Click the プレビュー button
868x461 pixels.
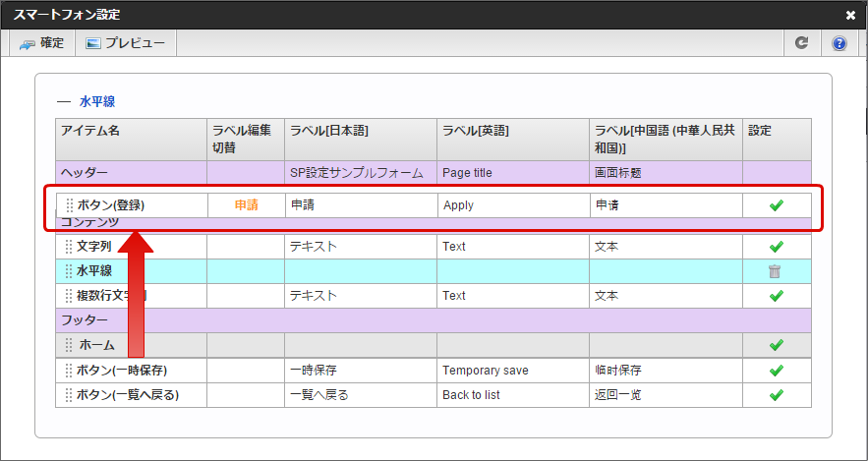[125, 43]
